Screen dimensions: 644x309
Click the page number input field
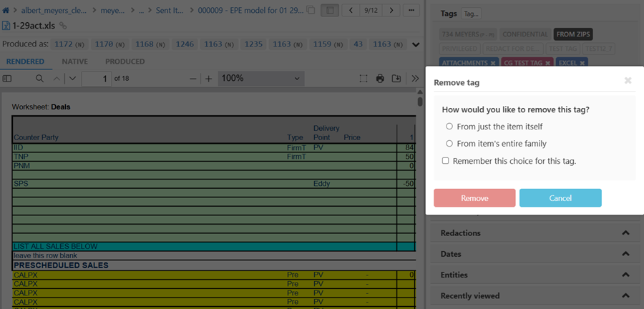(97, 79)
